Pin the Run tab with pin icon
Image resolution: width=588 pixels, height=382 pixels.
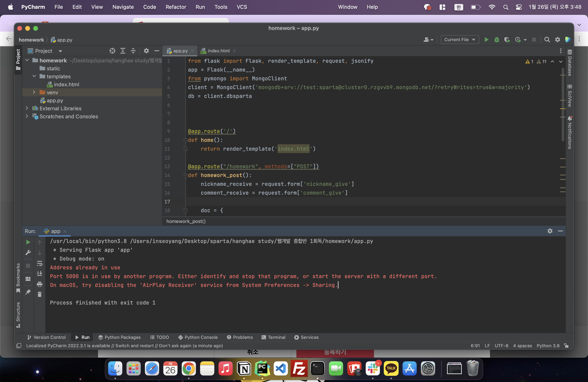click(28, 292)
